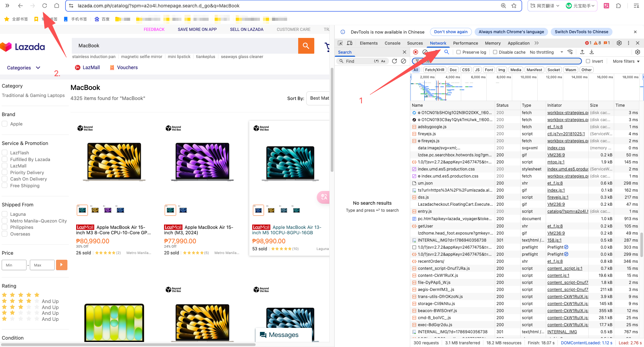Select purple color swatch of first MacBook

108,210
